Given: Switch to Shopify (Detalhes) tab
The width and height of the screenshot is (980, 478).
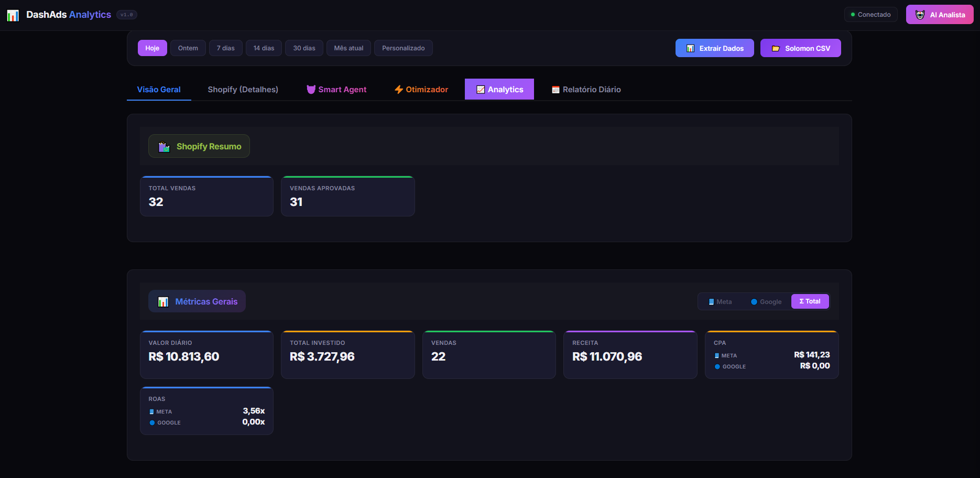Looking at the screenshot, I should (x=243, y=90).
